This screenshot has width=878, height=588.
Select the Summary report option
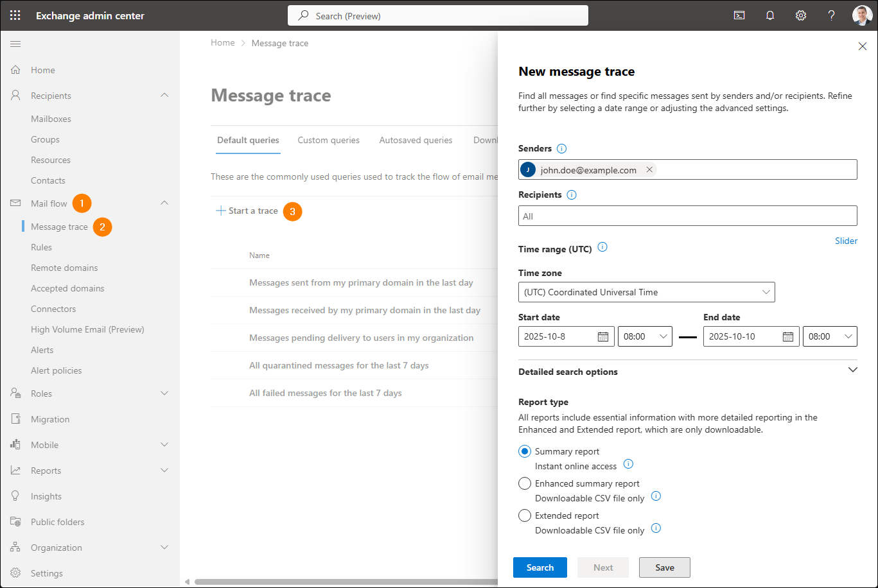pyautogui.click(x=525, y=451)
